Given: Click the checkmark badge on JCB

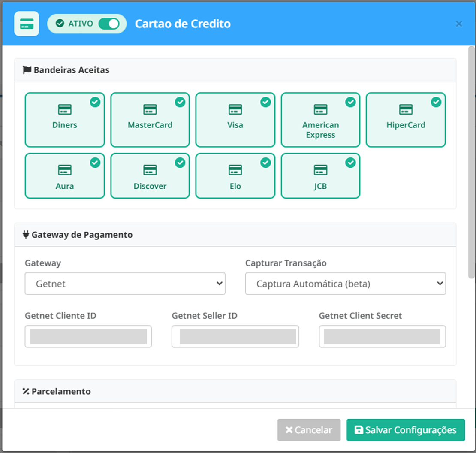Looking at the screenshot, I should pyautogui.click(x=351, y=163).
